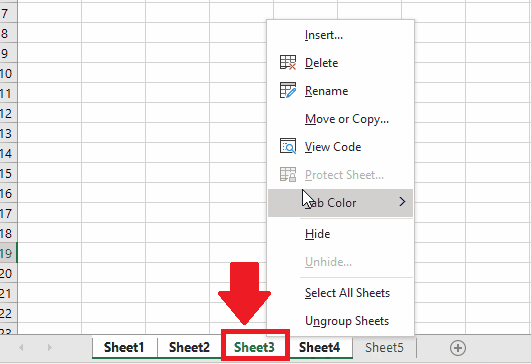Click the Protect Sheet lock icon
The width and height of the screenshot is (531, 364).
[x=288, y=174]
